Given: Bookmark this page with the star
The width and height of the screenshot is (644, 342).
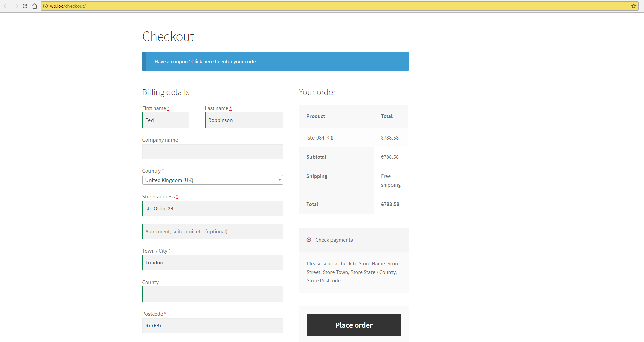Looking at the screenshot, I should coord(633,6).
